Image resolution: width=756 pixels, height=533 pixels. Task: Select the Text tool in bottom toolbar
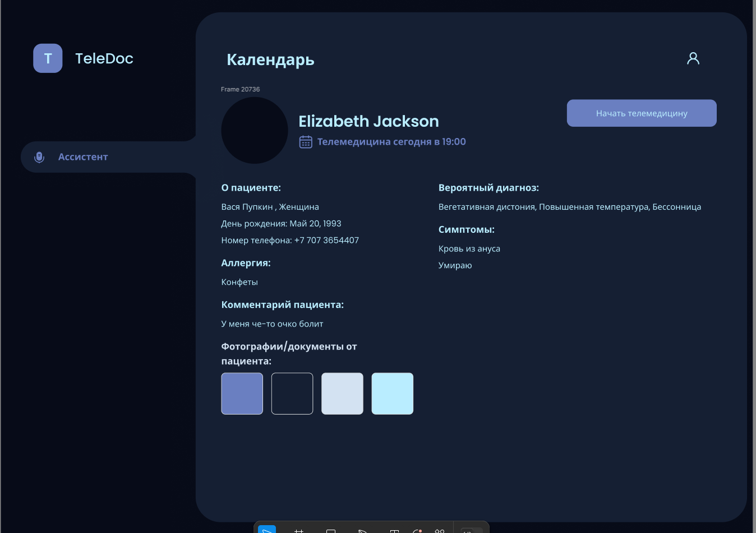tap(394, 530)
